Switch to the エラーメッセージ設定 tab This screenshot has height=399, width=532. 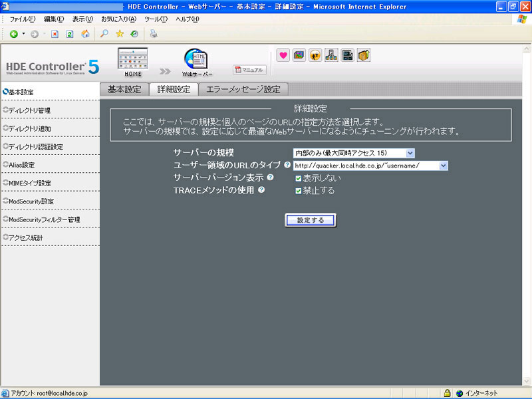coord(243,90)
